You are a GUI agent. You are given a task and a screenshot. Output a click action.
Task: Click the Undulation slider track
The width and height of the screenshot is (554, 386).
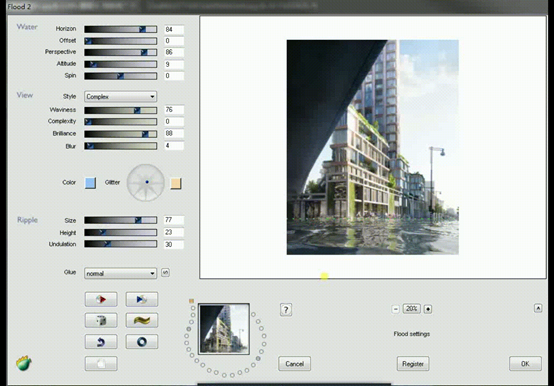pyautogui.click(x=120, y=244)
